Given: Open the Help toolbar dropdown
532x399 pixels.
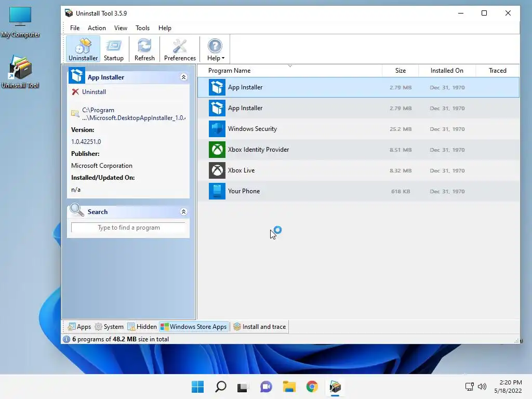Looking at the screenshot, I should coord(215,49).
